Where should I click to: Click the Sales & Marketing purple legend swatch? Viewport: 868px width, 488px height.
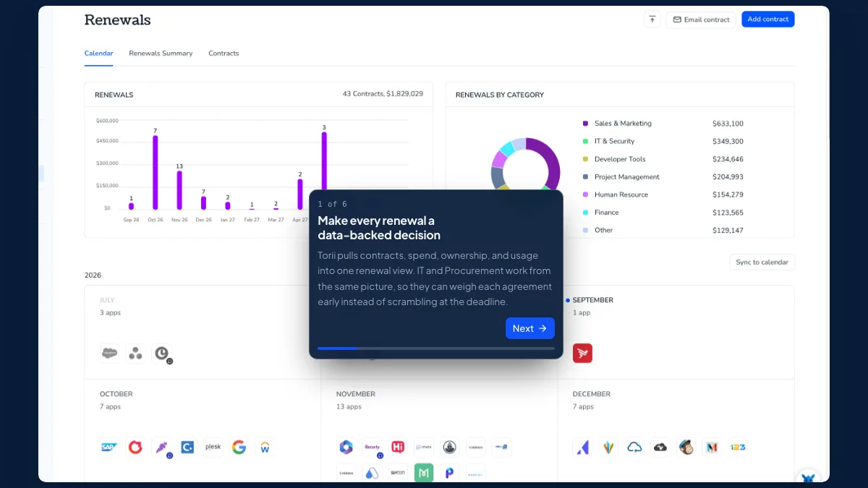coord(585,124)
